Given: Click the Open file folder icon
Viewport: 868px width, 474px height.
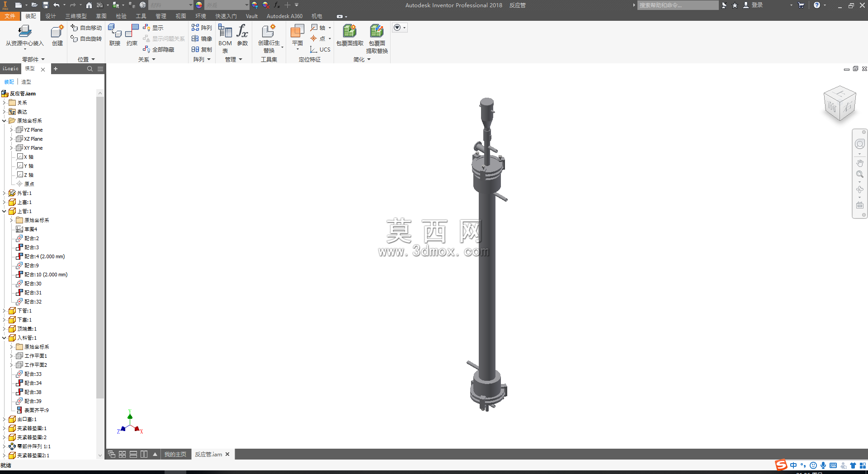Looking at the screenshot, I should click(34, 5).
